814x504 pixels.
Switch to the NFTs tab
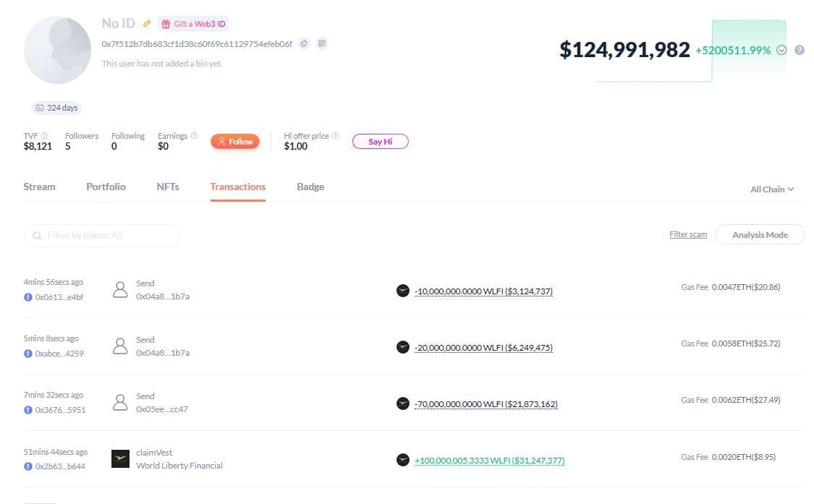168,187
